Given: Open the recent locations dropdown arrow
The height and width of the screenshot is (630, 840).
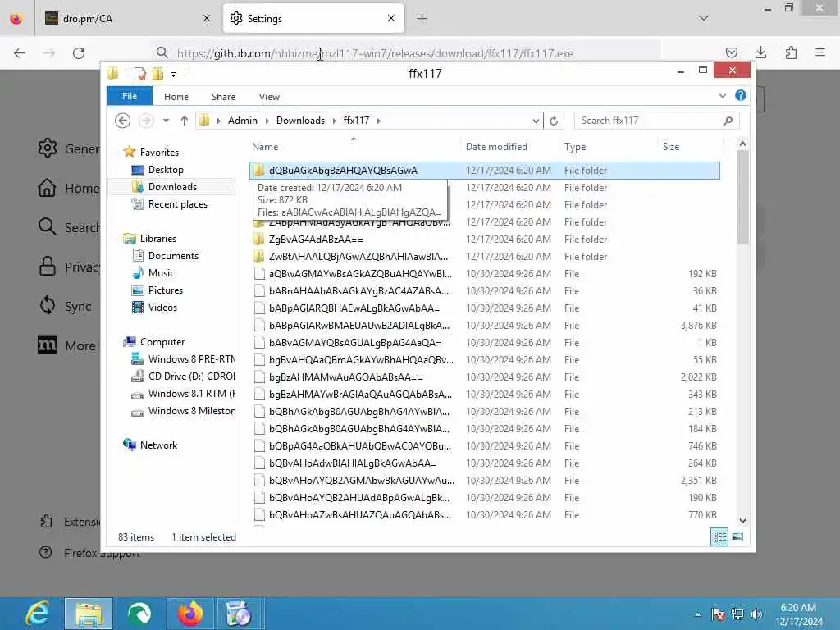Looking at the screenshot, I should tap(166, 121).
